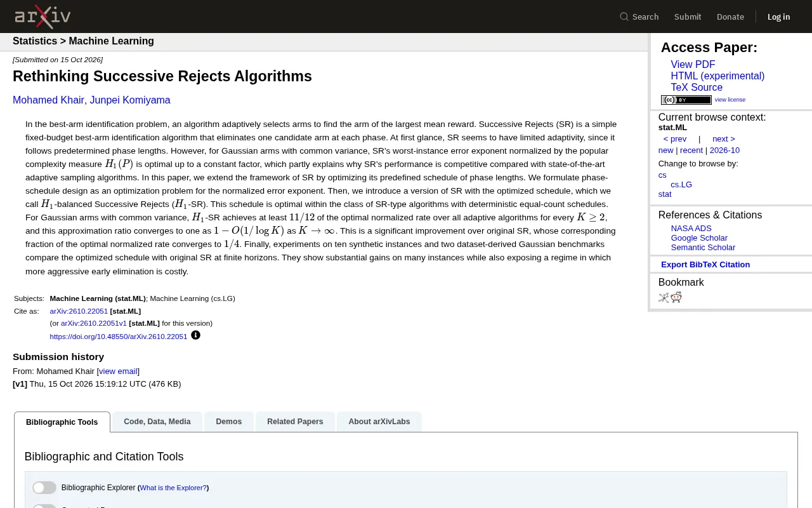Click the arXiv logo in the header

(43, 17)
